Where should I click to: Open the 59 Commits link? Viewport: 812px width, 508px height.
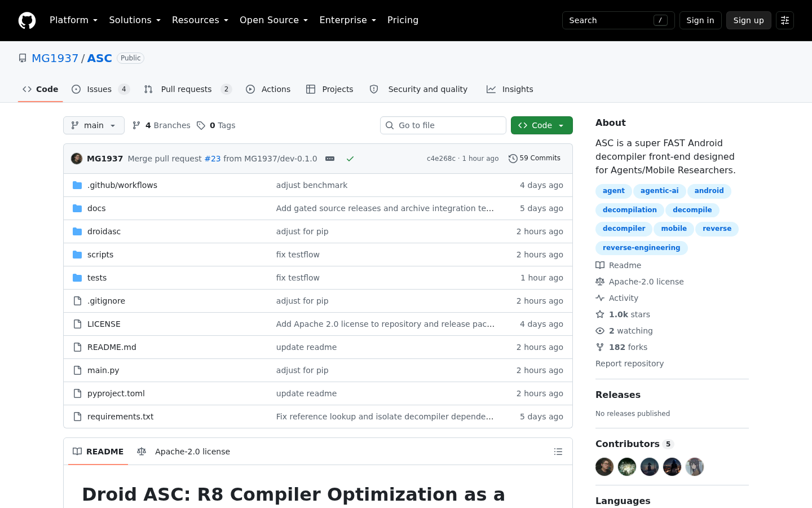[x=535, y=159]
